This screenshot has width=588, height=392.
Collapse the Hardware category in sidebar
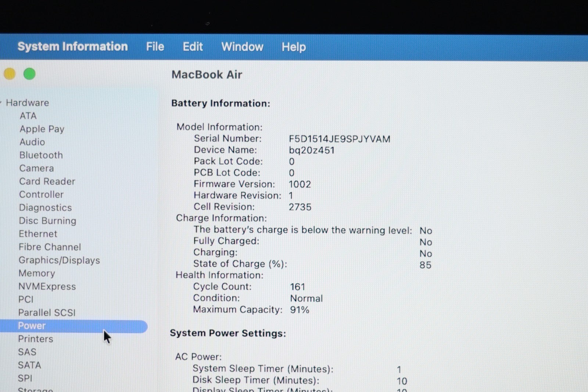[2, 103]
